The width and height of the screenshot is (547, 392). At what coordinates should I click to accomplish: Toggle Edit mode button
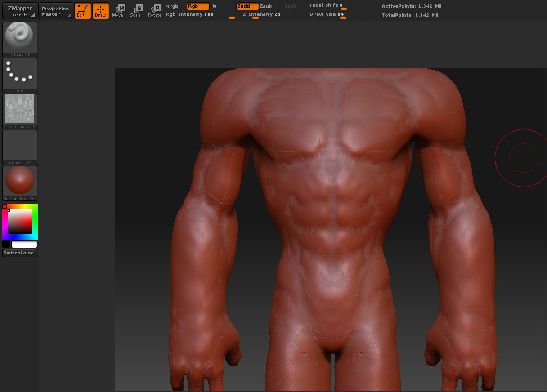[83, 11]
